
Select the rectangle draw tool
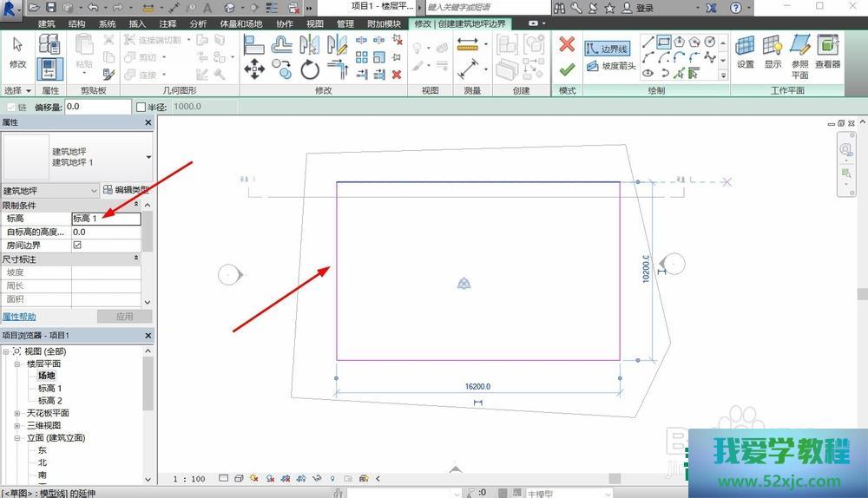pos(664,42)
